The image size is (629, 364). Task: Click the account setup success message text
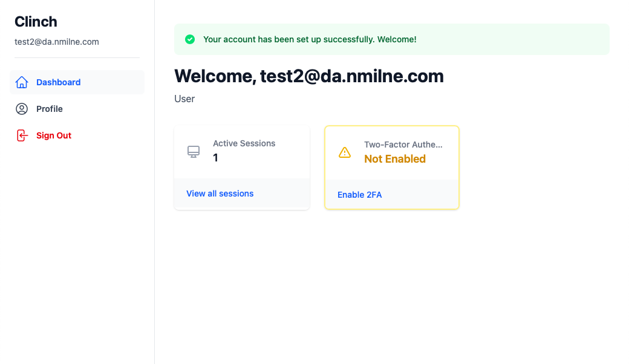[310, 39]
